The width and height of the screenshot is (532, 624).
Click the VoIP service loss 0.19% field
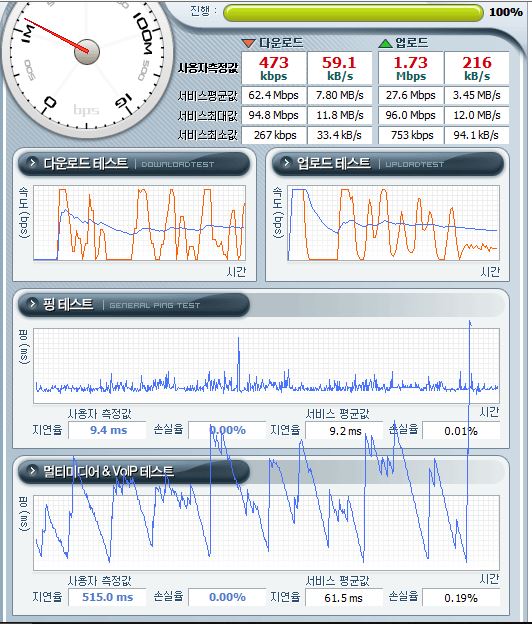461,598
